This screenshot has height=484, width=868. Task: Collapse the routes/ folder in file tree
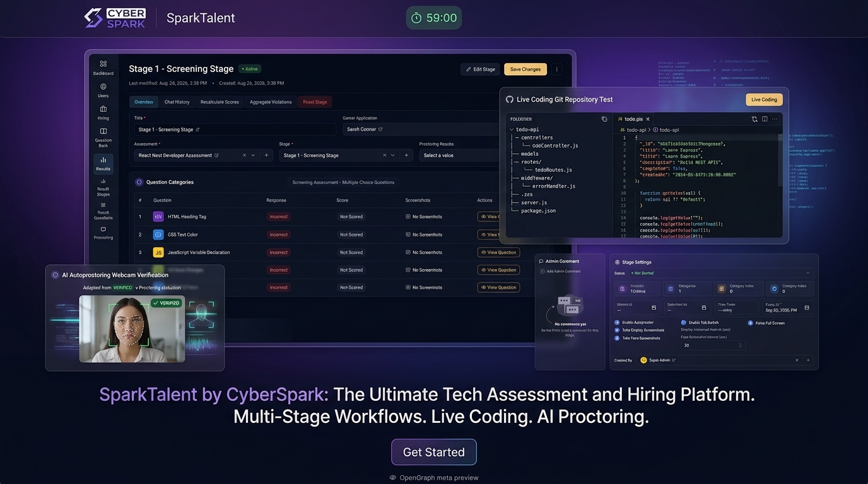click(x=531, y=162)
